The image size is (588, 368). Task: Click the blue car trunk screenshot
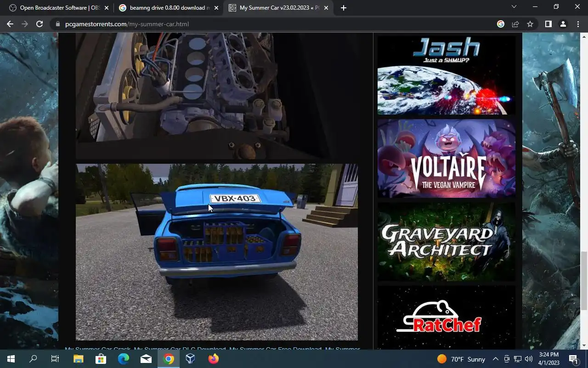[217, 252]
